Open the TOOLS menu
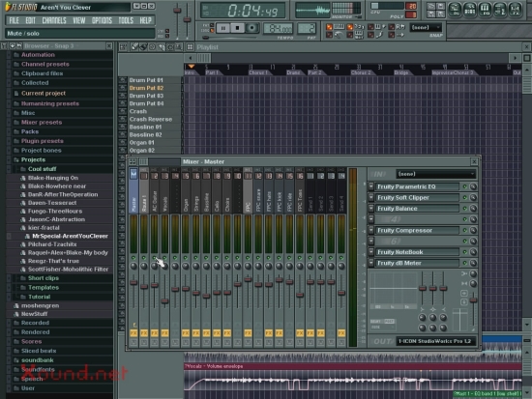532x399 pixels. click(x=126, y=20)
